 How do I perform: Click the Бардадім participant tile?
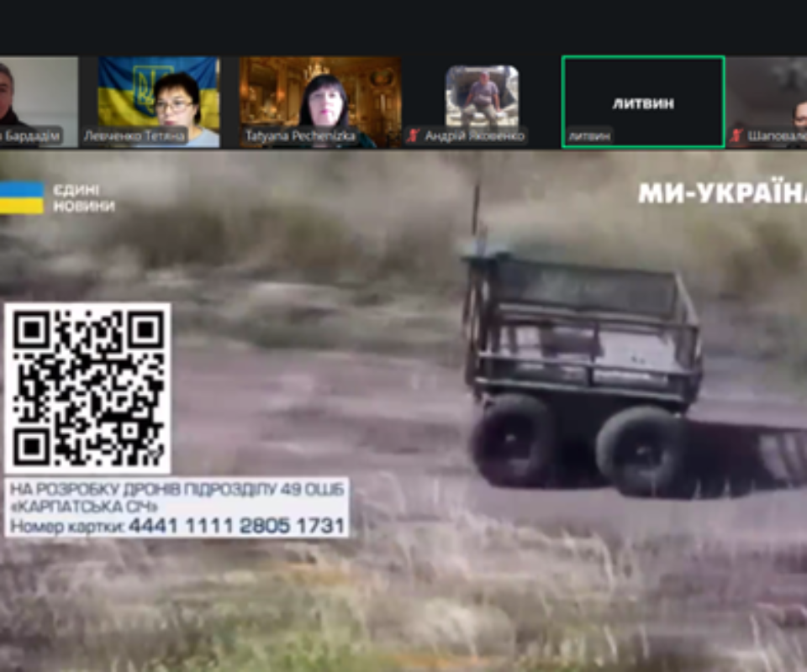39,102
